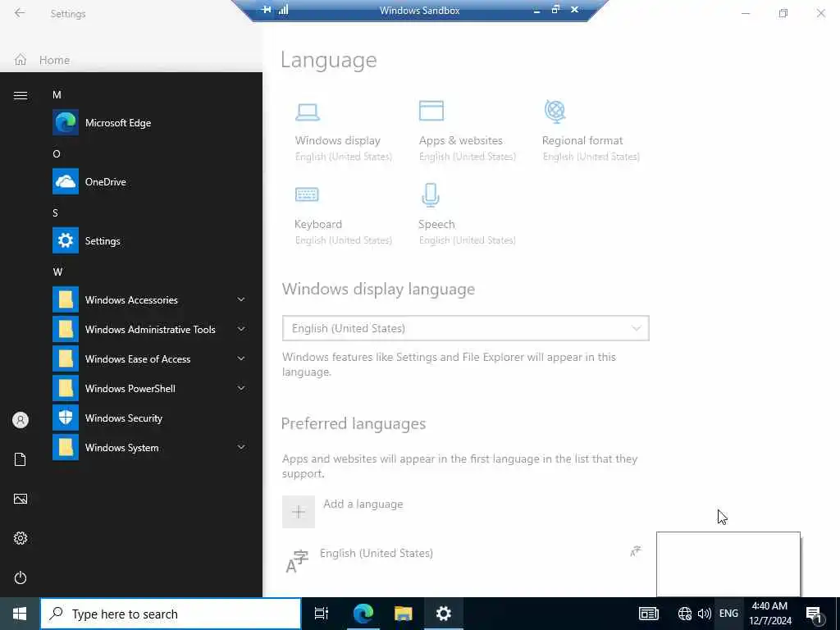Click the Windows Start button
This screenshot has width=840, height=630.
click(20, 614)
